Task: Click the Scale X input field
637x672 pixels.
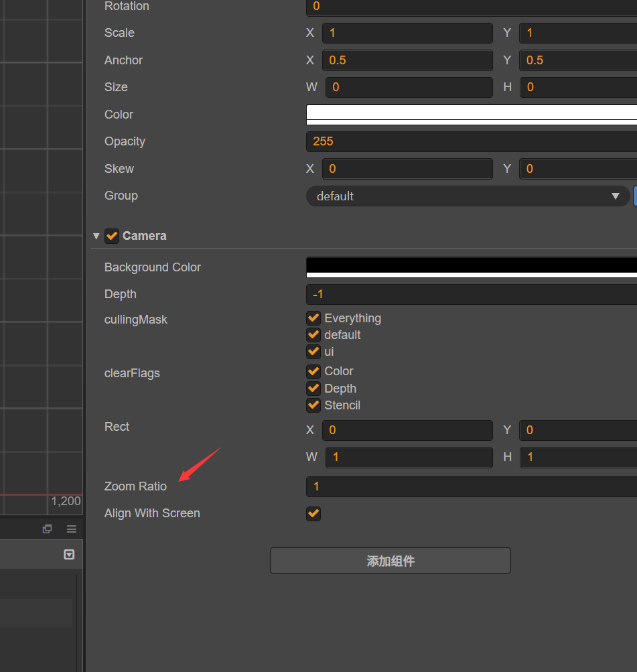Action: (x=407, y=33)
